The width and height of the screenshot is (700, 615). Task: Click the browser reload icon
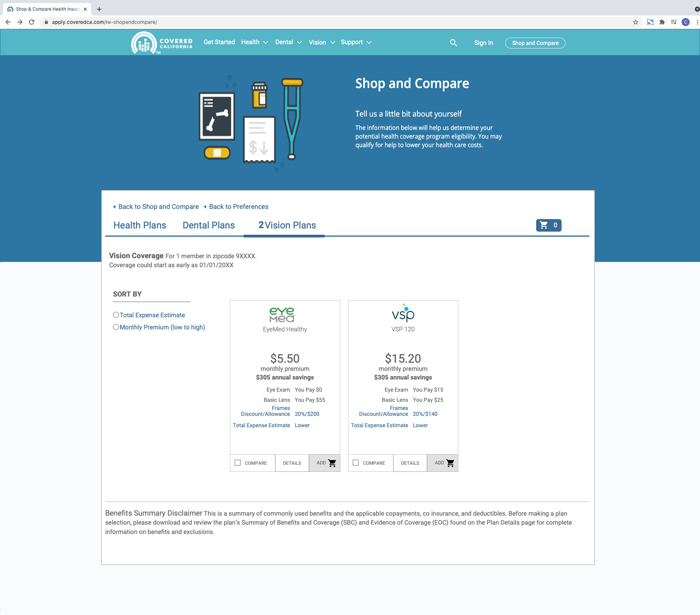coord(32,22)
